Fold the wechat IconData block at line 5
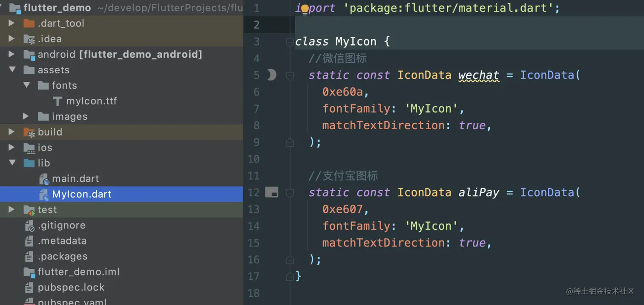Viewport: 644px width, 305px height. coord(290,76)
